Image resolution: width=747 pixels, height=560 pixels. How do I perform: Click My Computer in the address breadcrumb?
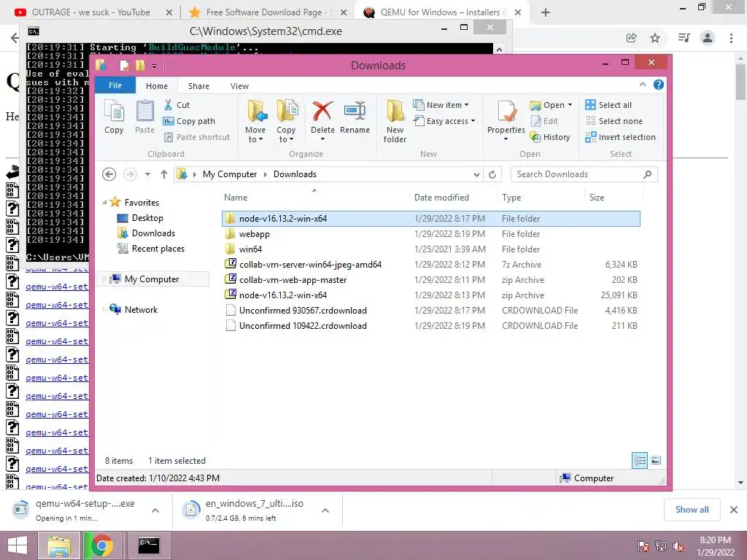(x=230, y=174)
